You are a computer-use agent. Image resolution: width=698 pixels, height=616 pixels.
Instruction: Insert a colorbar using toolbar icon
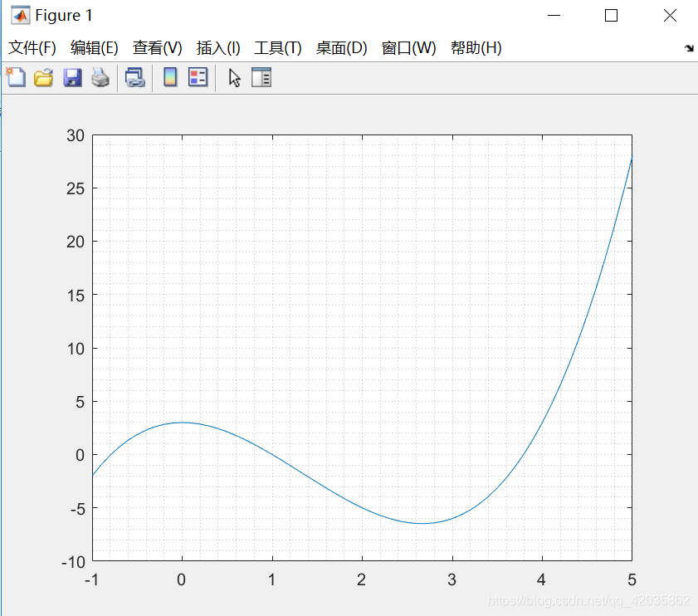point(170,77)
